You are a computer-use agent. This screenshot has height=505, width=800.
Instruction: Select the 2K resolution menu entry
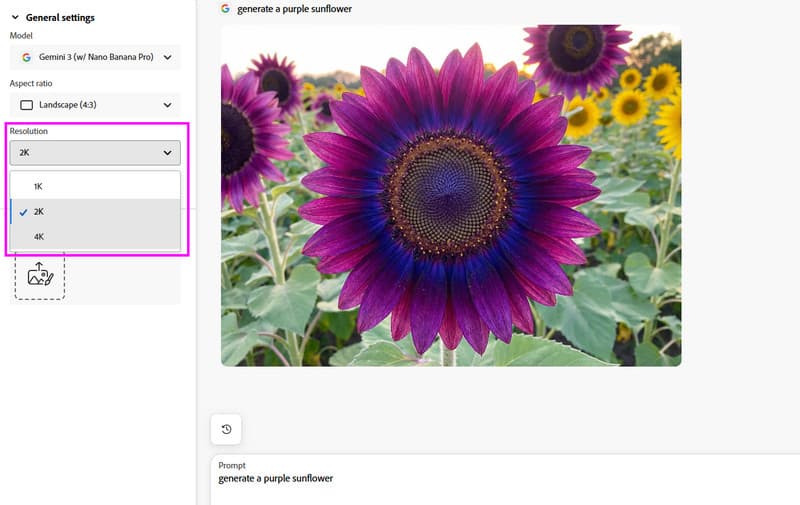(38, 212)
